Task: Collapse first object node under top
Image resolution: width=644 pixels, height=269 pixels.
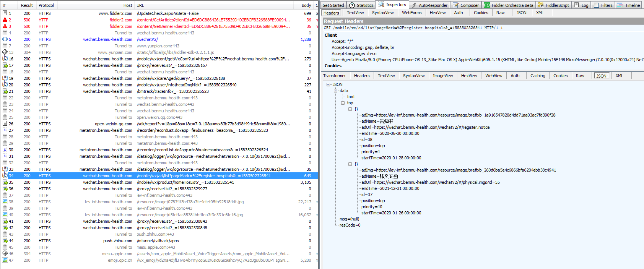Action: 350,109
